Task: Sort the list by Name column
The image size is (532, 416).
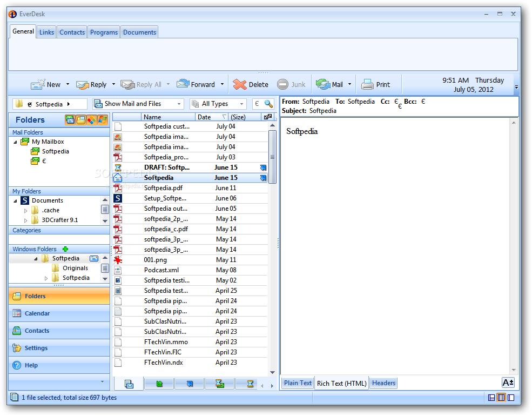Action: click(168, 117)
